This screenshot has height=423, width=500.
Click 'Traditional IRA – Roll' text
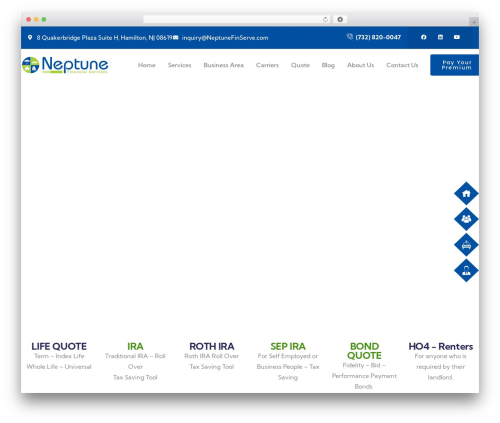(135, 356)
